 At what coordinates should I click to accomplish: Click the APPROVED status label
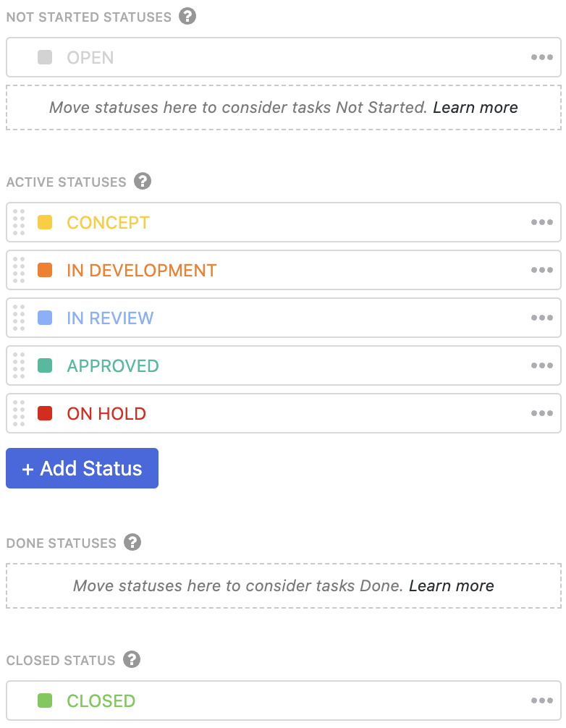112,365
